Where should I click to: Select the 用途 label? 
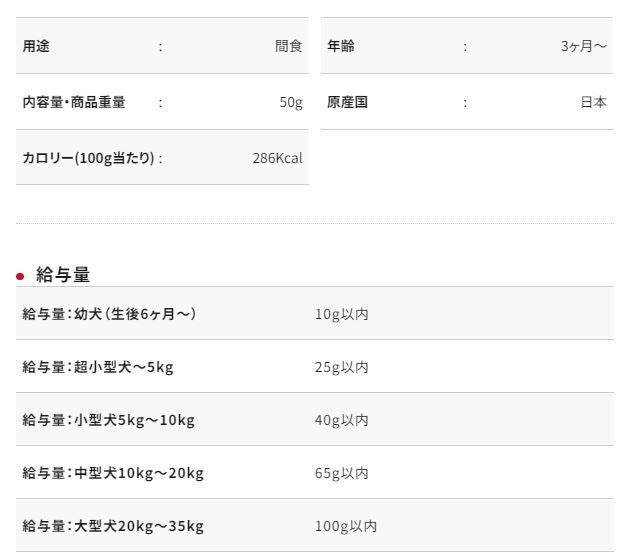tap(36, 46)
